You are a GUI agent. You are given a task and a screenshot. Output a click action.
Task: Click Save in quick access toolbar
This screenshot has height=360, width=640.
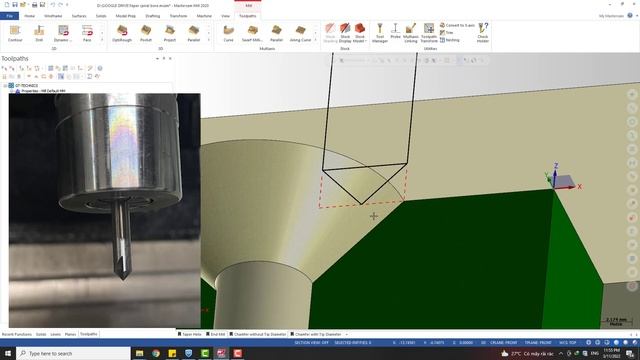pyautogui.click(x=15, y=4)
